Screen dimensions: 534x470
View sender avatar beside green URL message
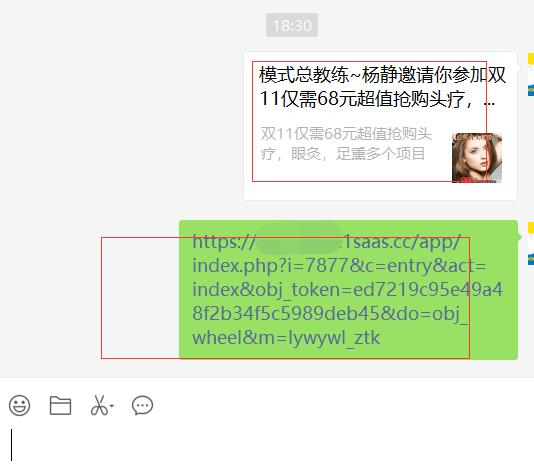tap(531, 244)
